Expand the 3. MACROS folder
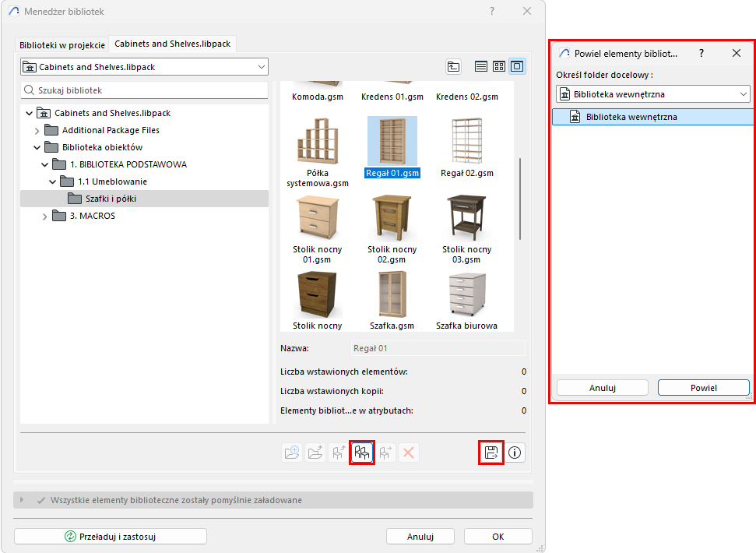Viewport: 756px width, 553px height. click(45, 217)
